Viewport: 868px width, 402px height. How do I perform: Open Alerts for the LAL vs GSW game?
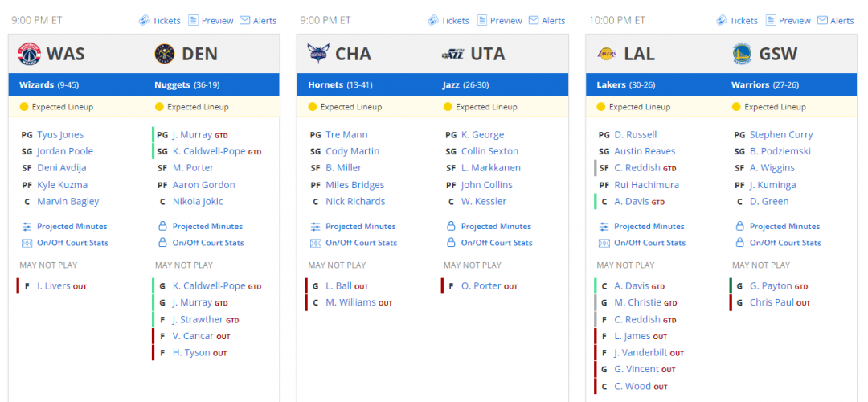(835, 21)
